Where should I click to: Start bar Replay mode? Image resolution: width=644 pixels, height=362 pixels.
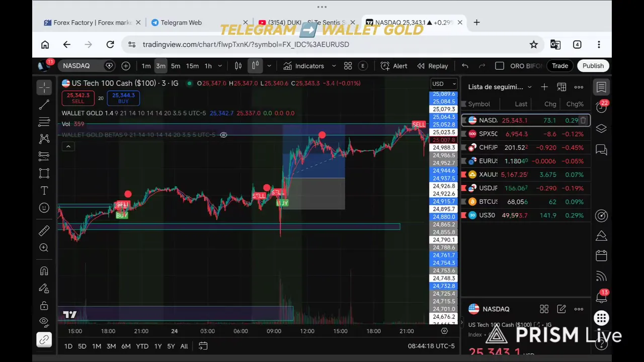pyautogui.click(x=432, y=66)
